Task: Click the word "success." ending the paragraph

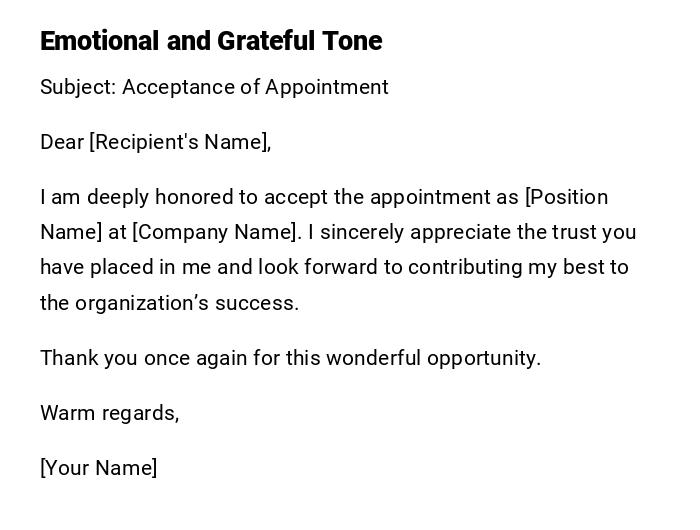Action: [264, 303]
